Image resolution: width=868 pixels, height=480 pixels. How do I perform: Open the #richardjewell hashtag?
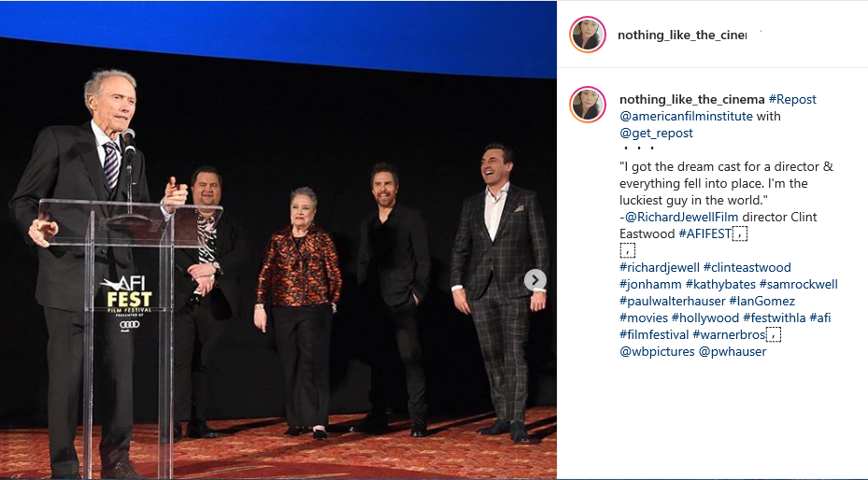pyautogui.click(x=660, y=268)
